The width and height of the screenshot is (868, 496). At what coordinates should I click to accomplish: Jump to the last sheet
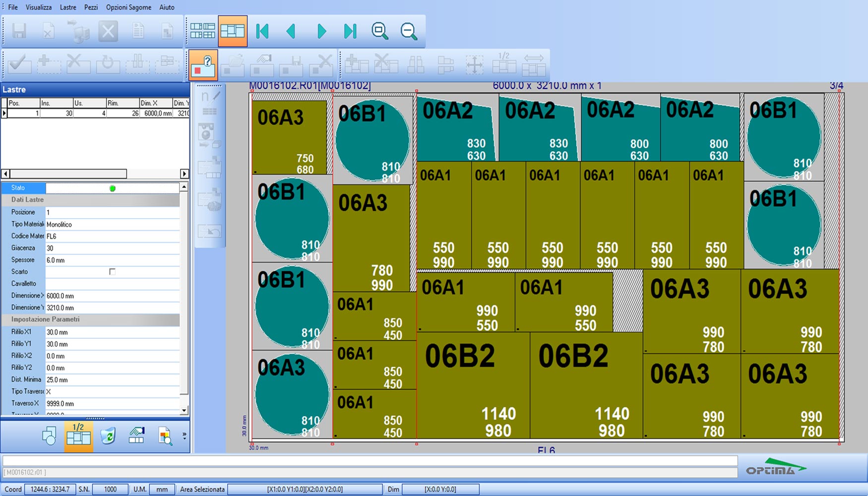pyautogui.click(x=350, y=31)
